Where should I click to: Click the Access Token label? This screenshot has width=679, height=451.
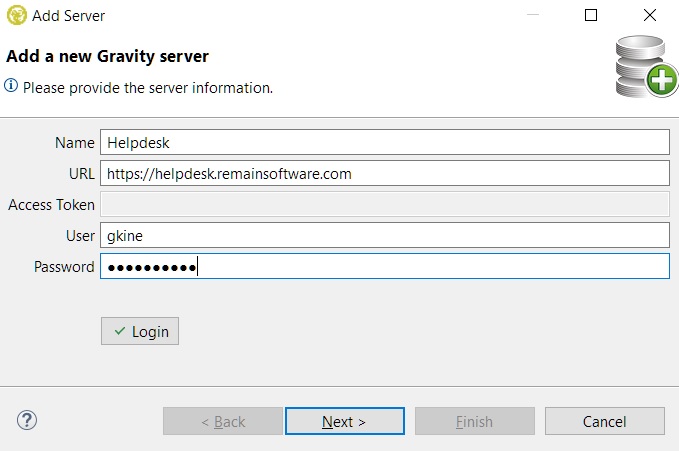(x=52, y=205)
